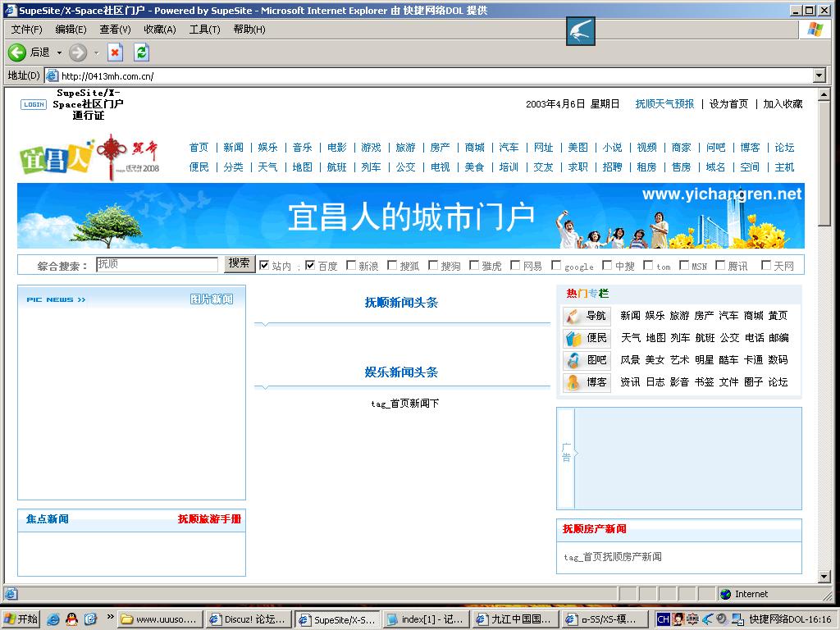Click the 导航 navigation icon in 热门专栏

(573, 316)
